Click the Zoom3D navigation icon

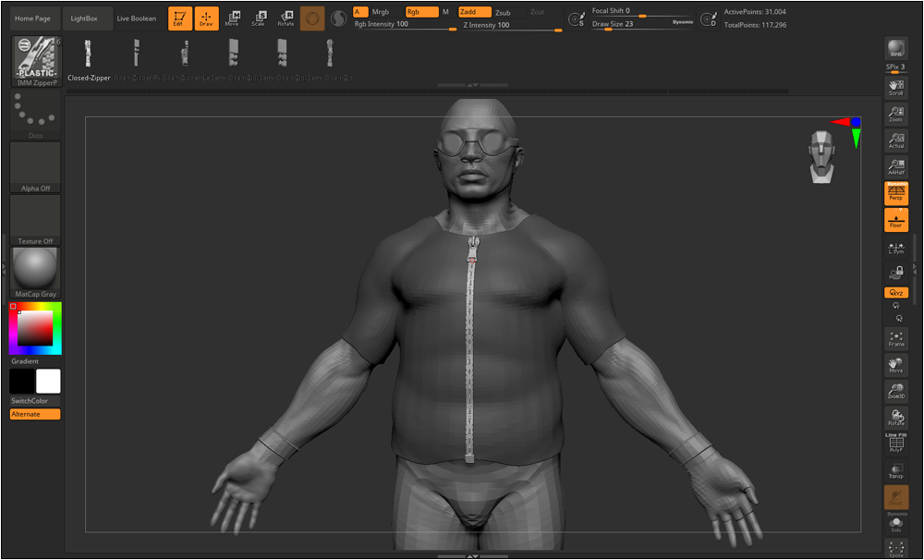pos(895,391)
